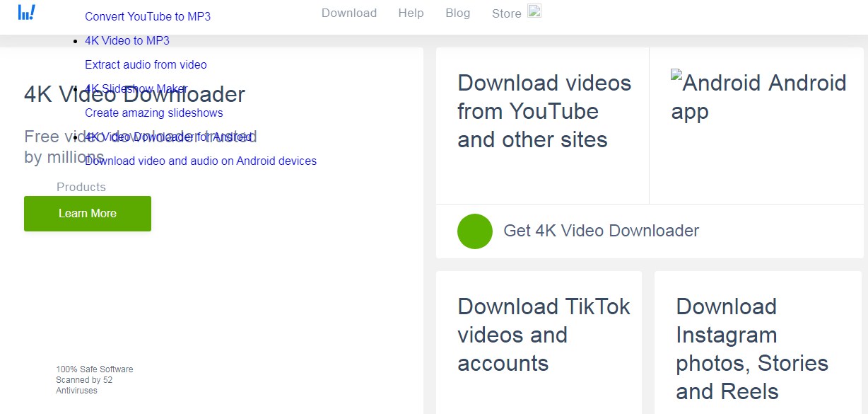
Task: Click the 100% Safe Software text
Action: [x=95, y=369]
